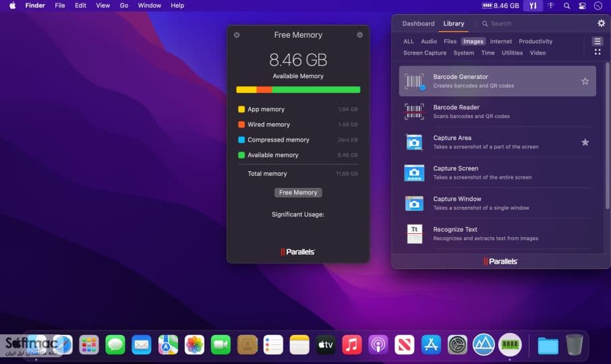Select Images category filter
Image resolution: width=611 pixels, height=364 pixels.
click(473, 41)
